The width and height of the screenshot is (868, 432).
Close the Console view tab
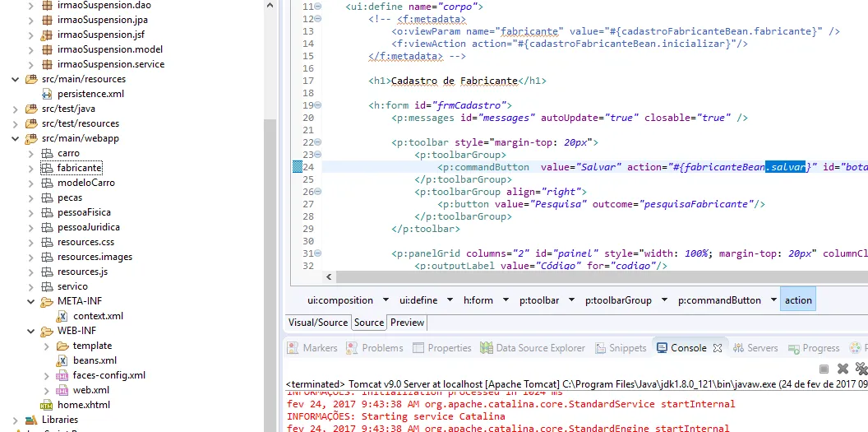pos(718,348)
